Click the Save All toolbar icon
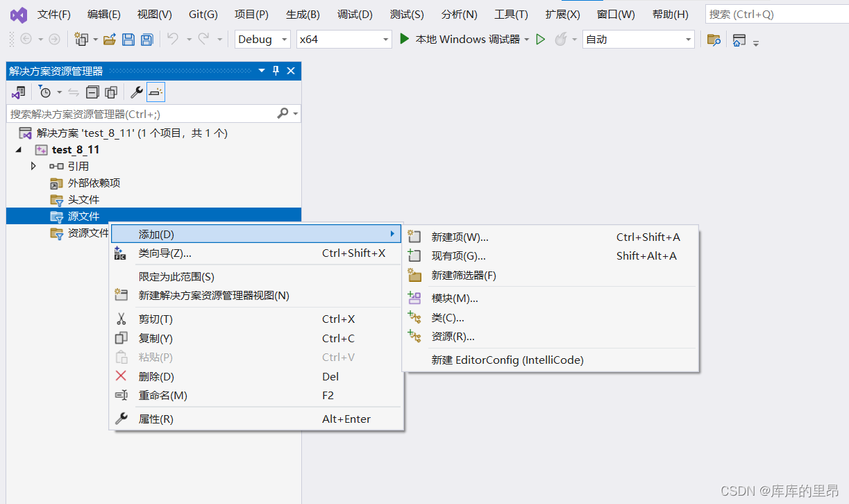 (146, 40)
